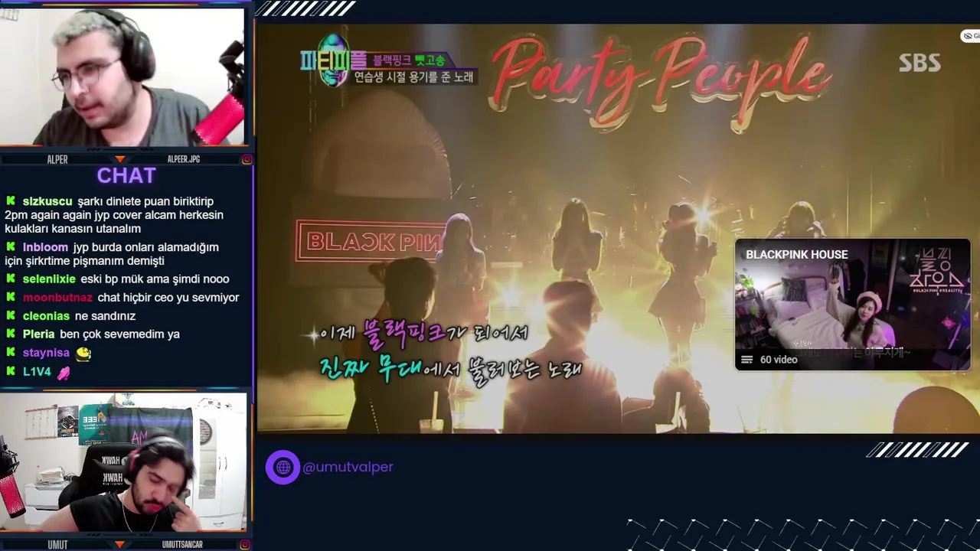980x551 pixels.
Task: Click the ALPEER.JPG Instagram handle
Action: [x=184, y=159]
